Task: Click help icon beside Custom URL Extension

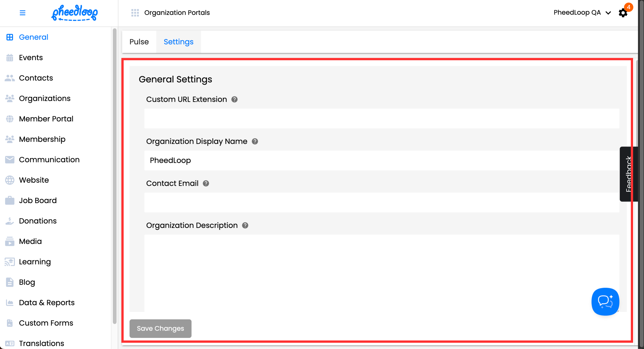Action: point(234,99)
